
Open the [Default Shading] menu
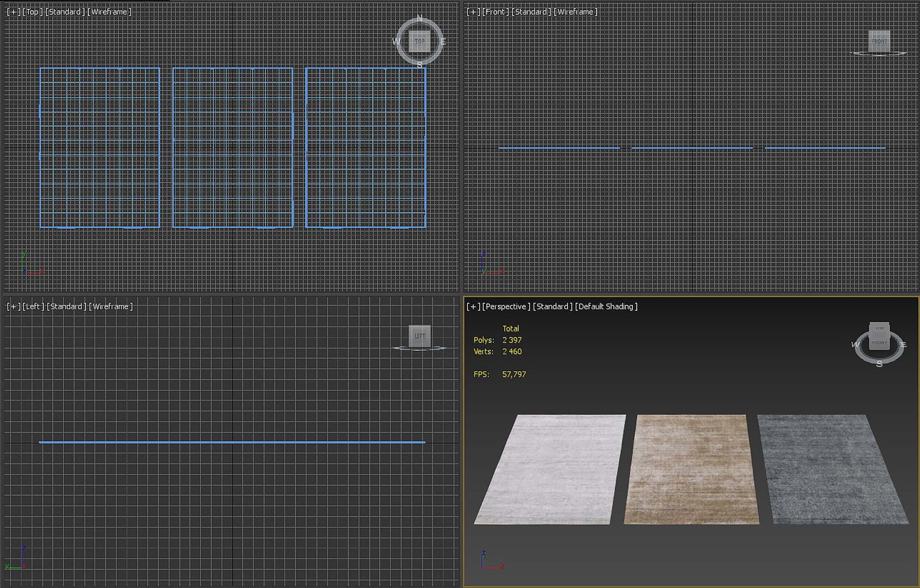(x=606, y=307)
